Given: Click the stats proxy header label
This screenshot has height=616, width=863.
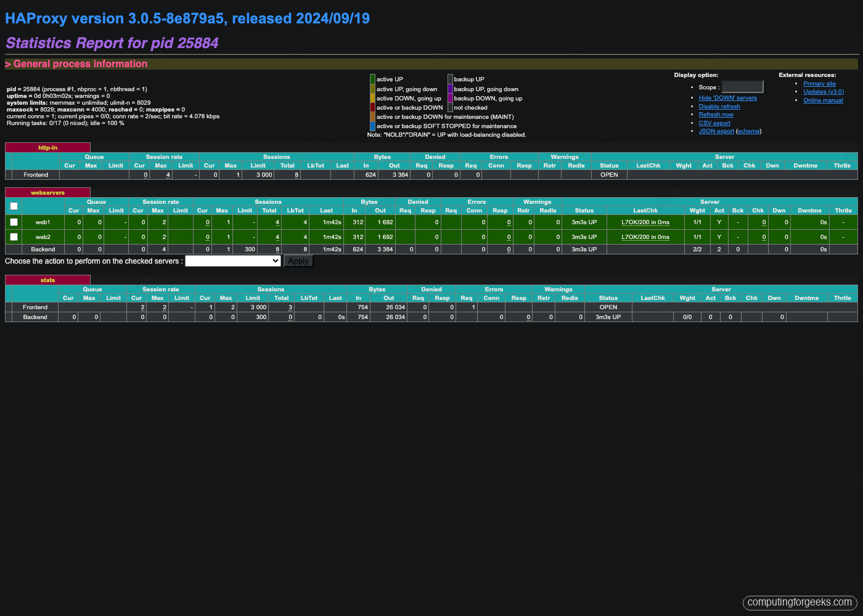Looking at the screenshot, I should tap(47, 280).
